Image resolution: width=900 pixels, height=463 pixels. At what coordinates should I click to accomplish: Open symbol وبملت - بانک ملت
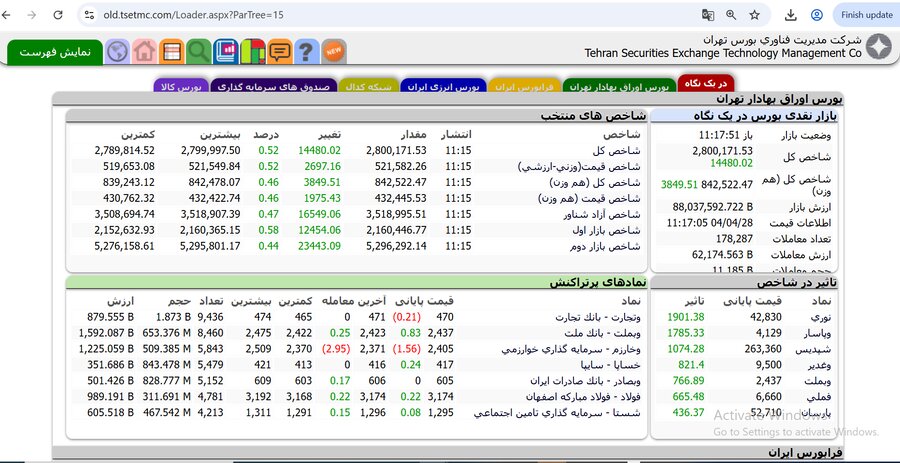601,333
